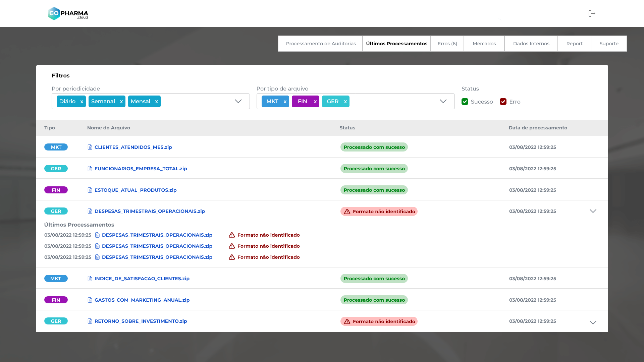Click file icon beside GASTOS_COM_MARKETING_ANUAL.zip
Image resolution: width=644 pixels, height=362 pixels.
click(x=90, y=300)
